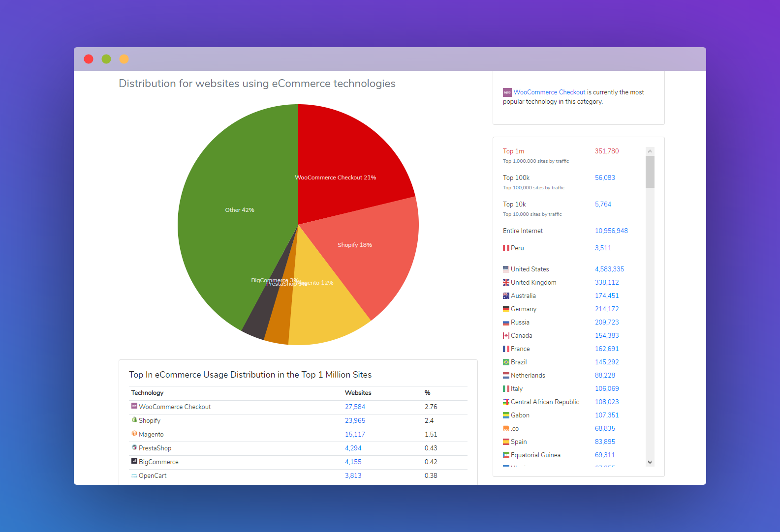Click the United Kingdom flag icon
Image resolution: width=780 pixels, height=532 pixels.
pos(506,283)
